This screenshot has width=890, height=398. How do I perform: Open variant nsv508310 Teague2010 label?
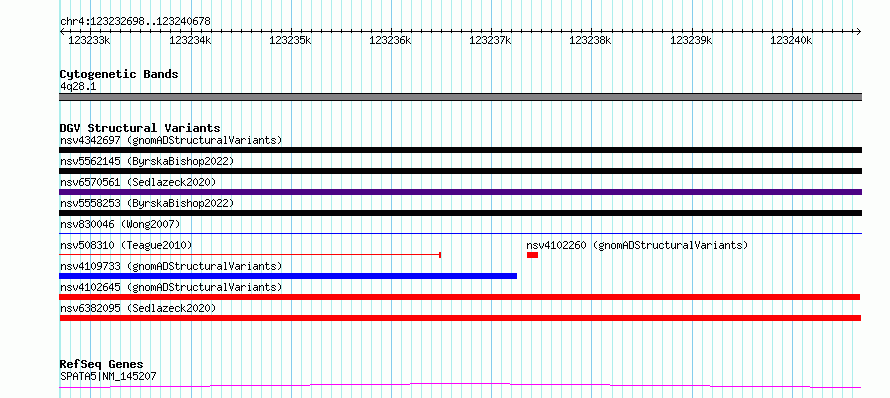tap(126, 245)
